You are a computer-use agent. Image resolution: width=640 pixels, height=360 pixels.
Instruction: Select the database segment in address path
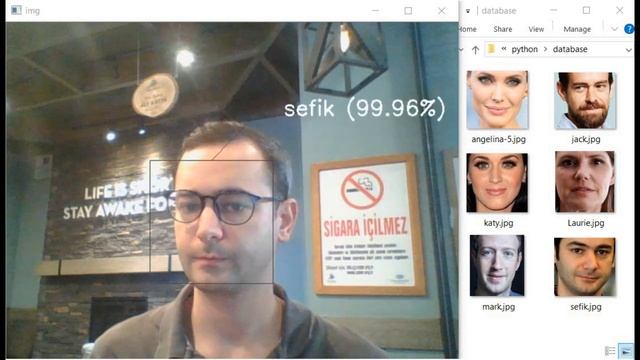pos(570,49)
